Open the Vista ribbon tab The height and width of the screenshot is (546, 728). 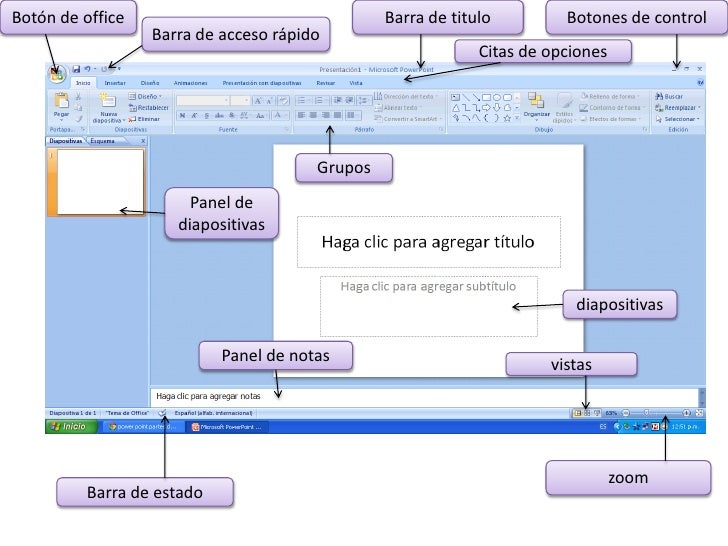(356, 83)
